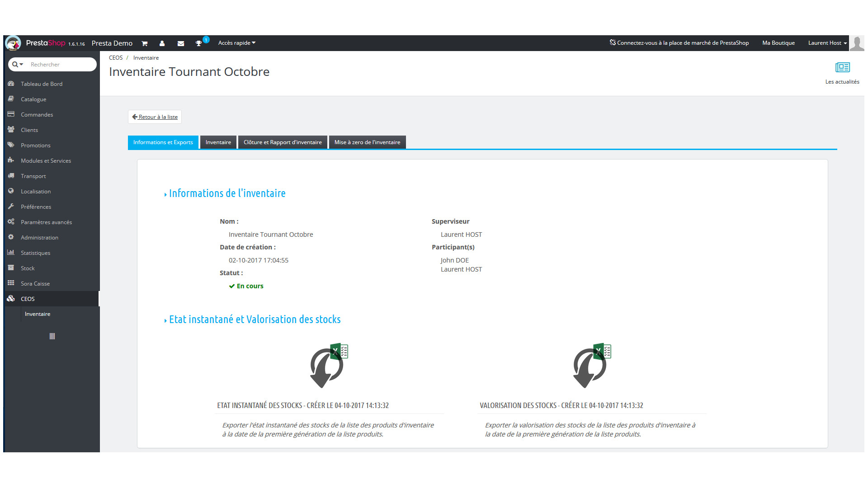Click the PrestaShop logo icon
Image resolution: width=868 pixels, height=488 pixels.
13,43
